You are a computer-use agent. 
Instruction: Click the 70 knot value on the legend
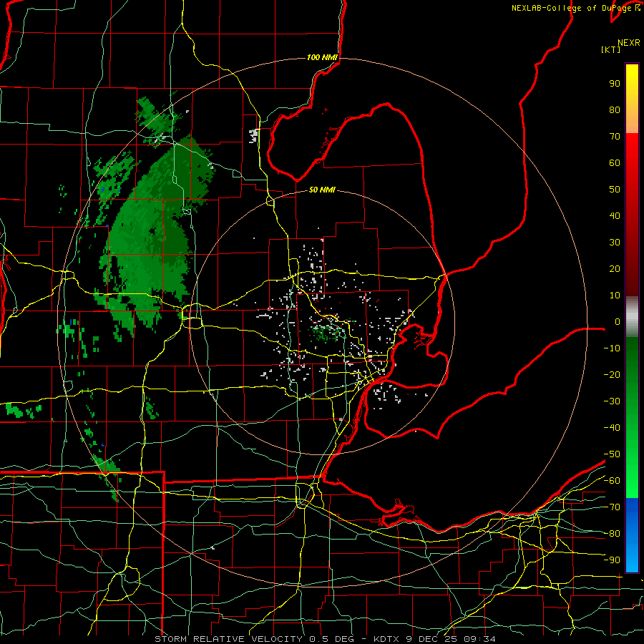615,137
